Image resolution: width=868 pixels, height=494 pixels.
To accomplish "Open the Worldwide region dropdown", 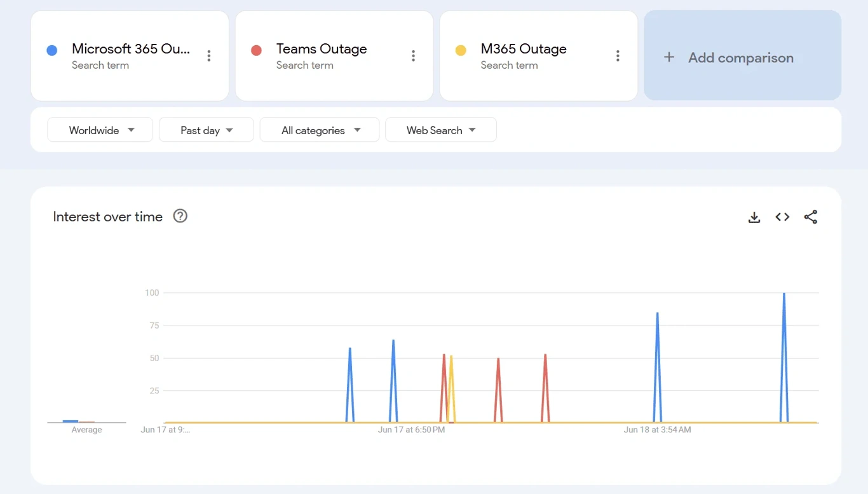I will click(x=100, y=130).
